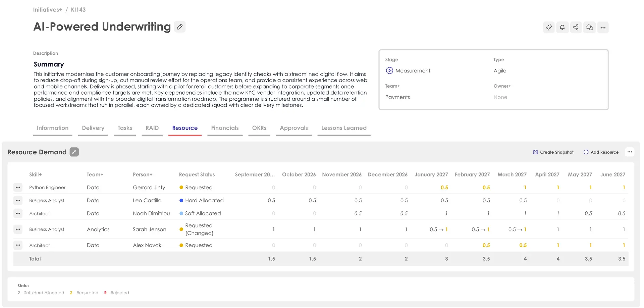
Task: Open the Tasks tab
Action: click(125, 128)
